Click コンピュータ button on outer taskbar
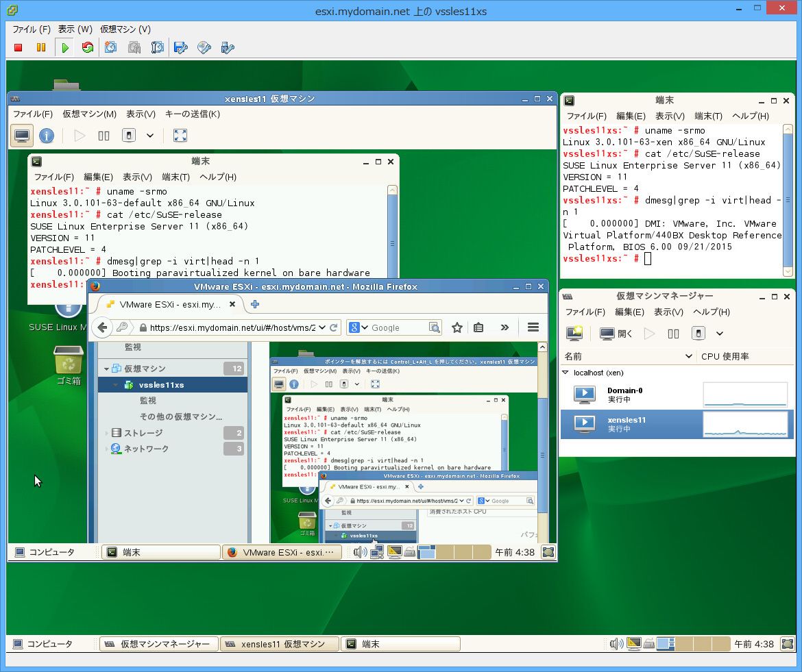 pos(43,644)
